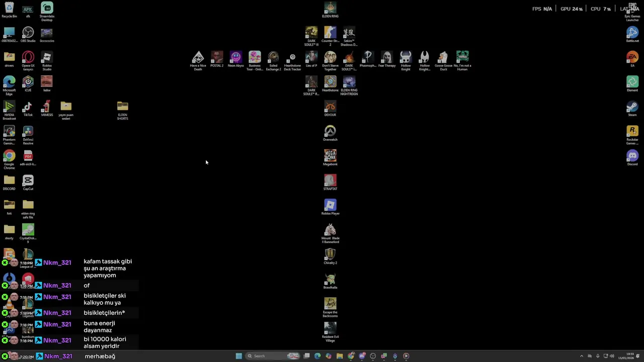Open the POSTAL 2 shortcut
644x362 pixels.
tap(217, 59)
